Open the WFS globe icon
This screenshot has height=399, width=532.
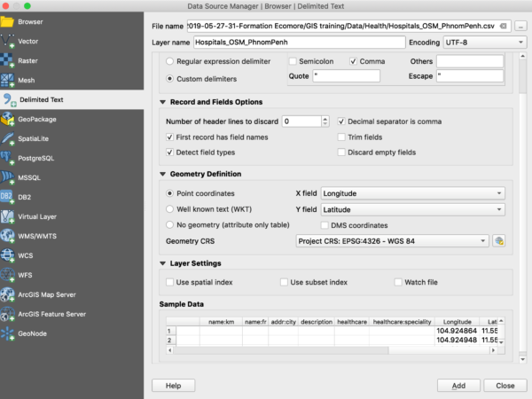[x=7, y=275]
